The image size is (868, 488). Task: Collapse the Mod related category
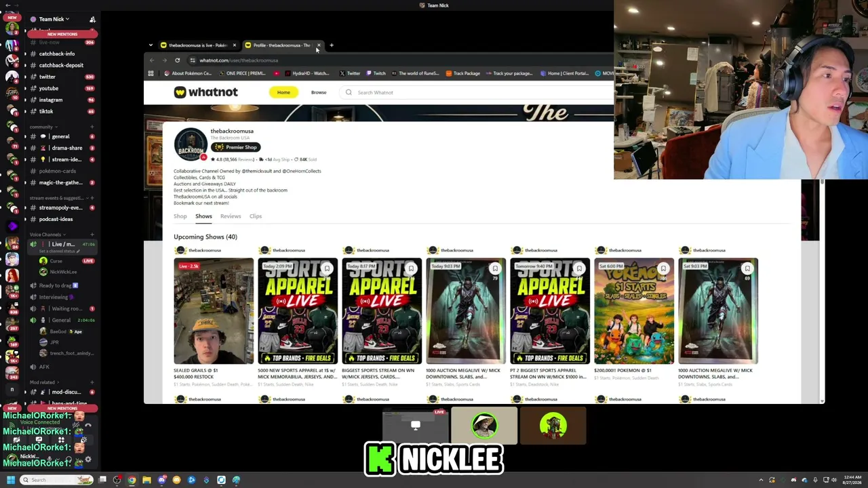click(43, 382)
